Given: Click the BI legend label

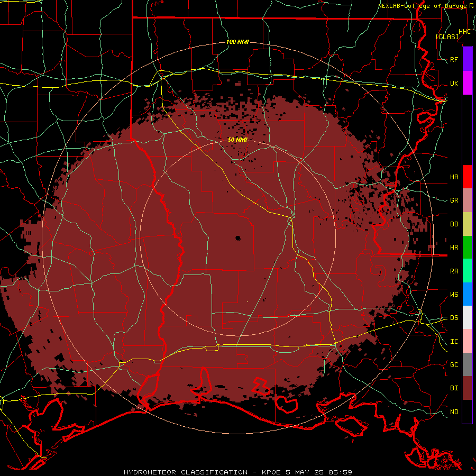Looking at the screenshot, I should 454,388.
